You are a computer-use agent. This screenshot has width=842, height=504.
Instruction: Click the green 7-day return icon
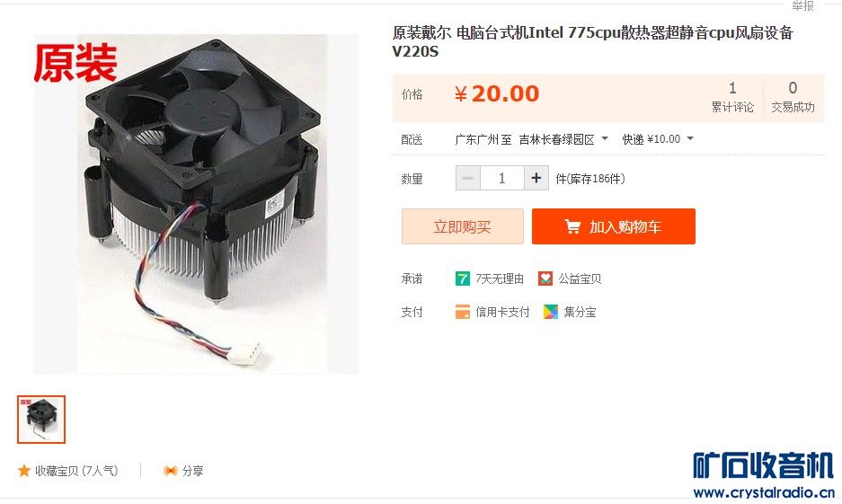click(x=463, y=279)
